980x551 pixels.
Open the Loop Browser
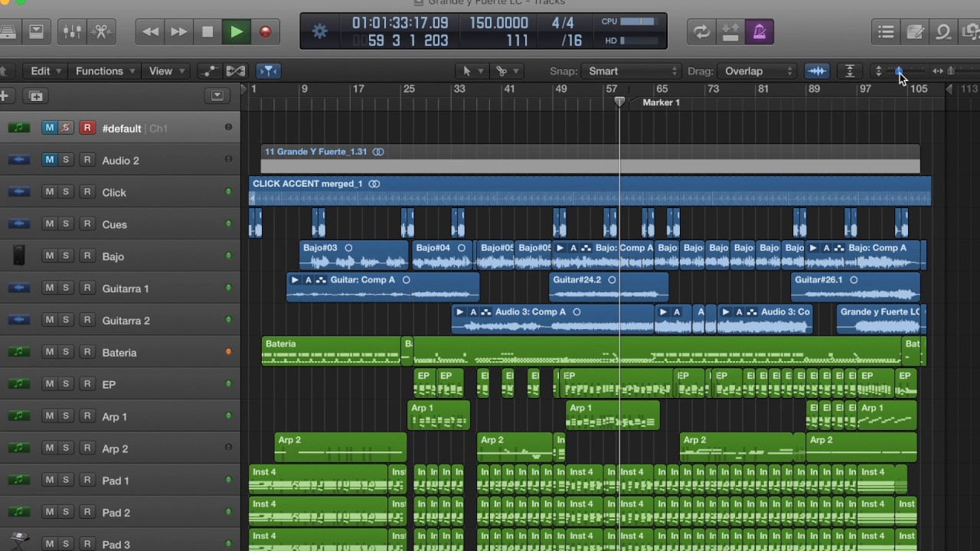point(943,32)
